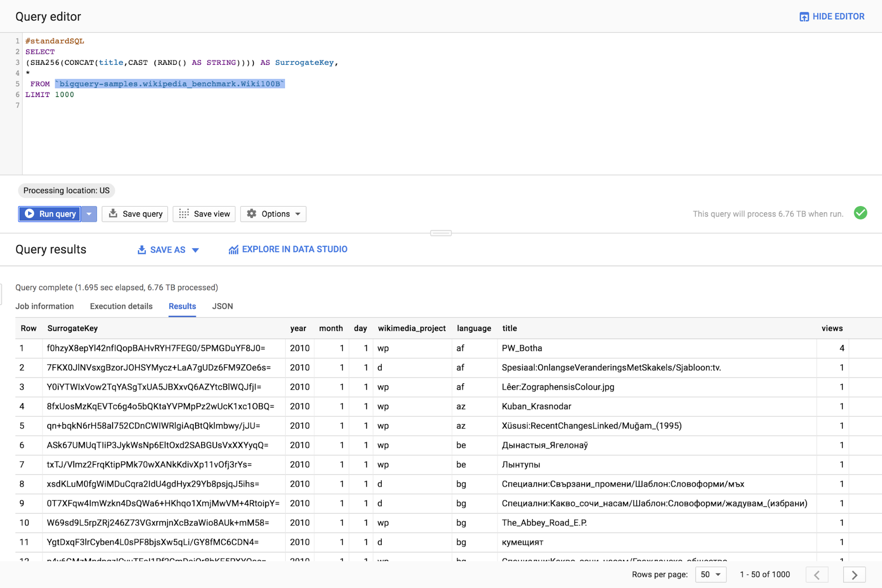Click the wikimedia_project column header
The image size is (882, 588).
point(412,328)
